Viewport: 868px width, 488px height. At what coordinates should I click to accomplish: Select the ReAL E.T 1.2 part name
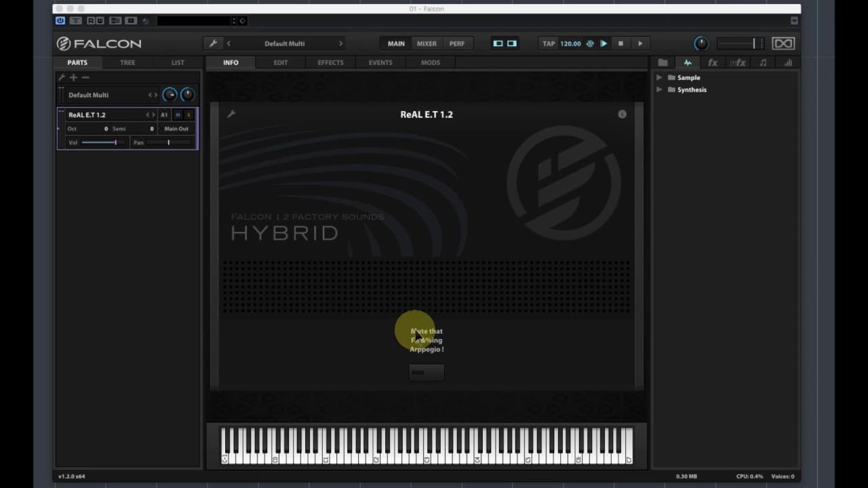(x=87, y=115)
